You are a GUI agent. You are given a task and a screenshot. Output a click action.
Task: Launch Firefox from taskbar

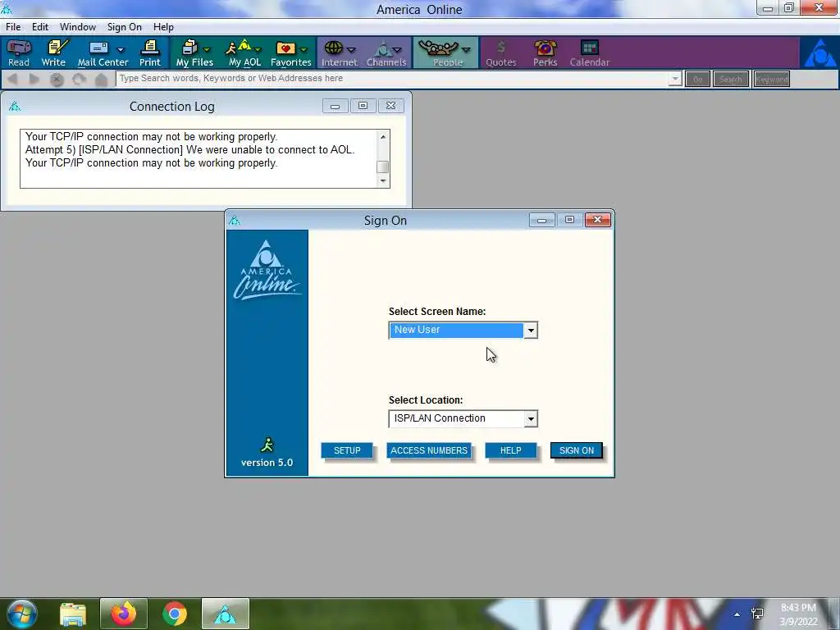124,614
